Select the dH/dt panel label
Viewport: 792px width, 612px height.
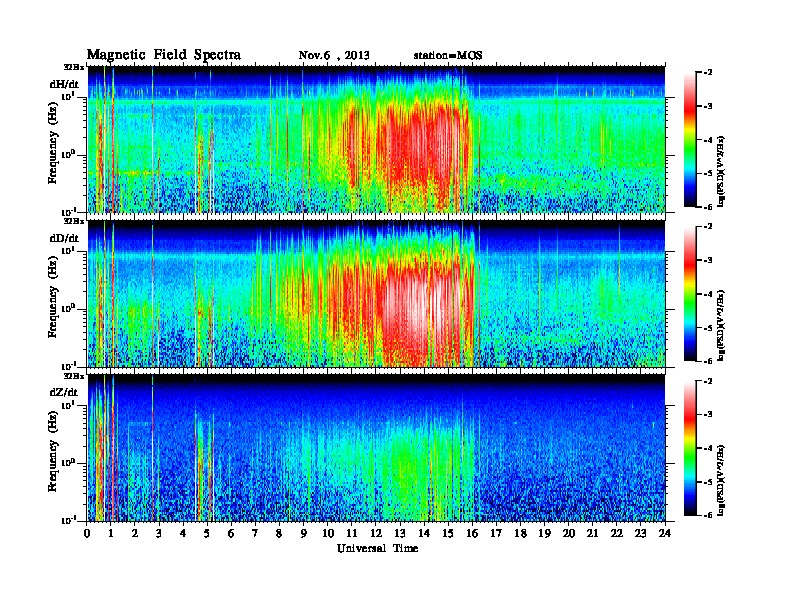64,84
